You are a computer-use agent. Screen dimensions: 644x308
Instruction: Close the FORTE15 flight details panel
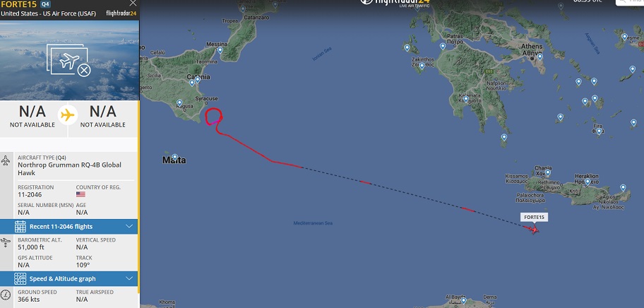[133, 4]
